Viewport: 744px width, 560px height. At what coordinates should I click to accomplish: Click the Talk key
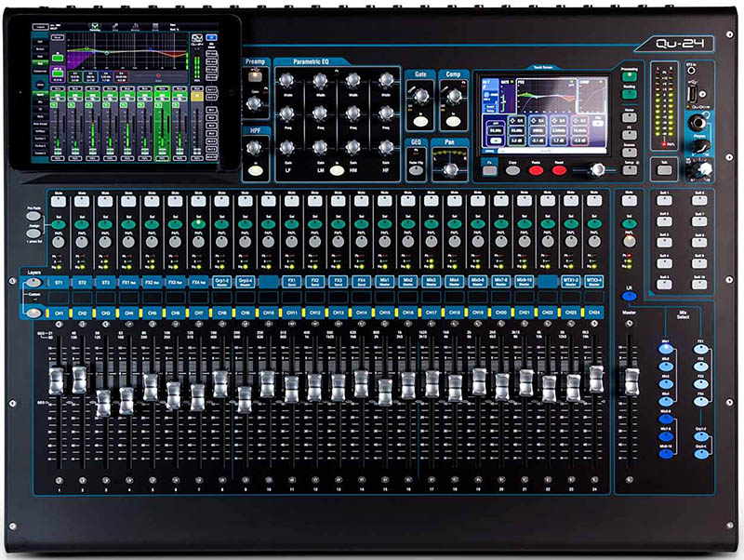tap(664, 170)
